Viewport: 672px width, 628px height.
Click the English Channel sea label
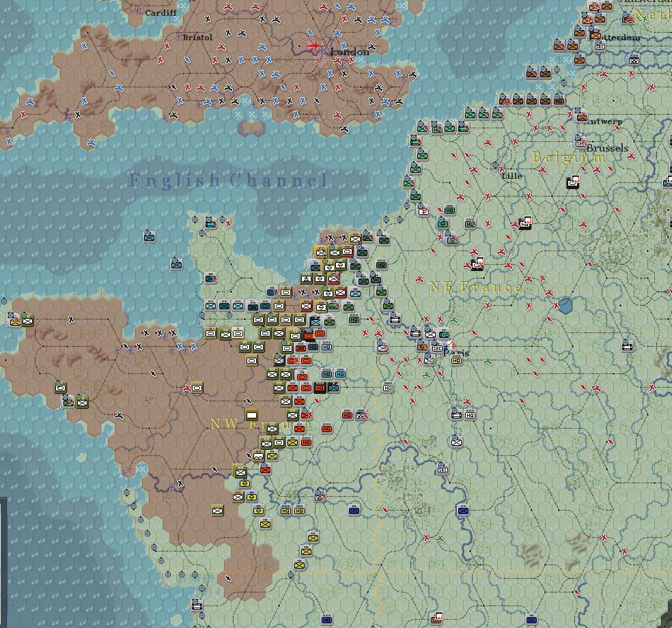[x=228, y=180]
